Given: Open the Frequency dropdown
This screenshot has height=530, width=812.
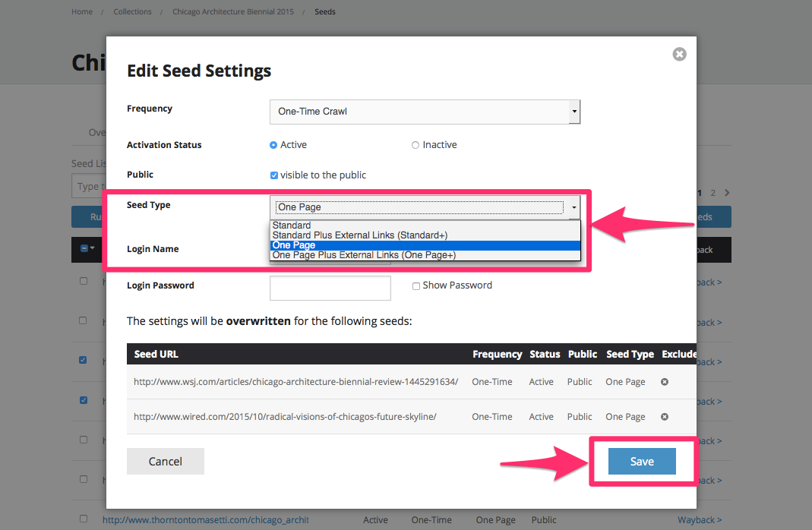Looking at the screenshot, I should pos(425,112).
